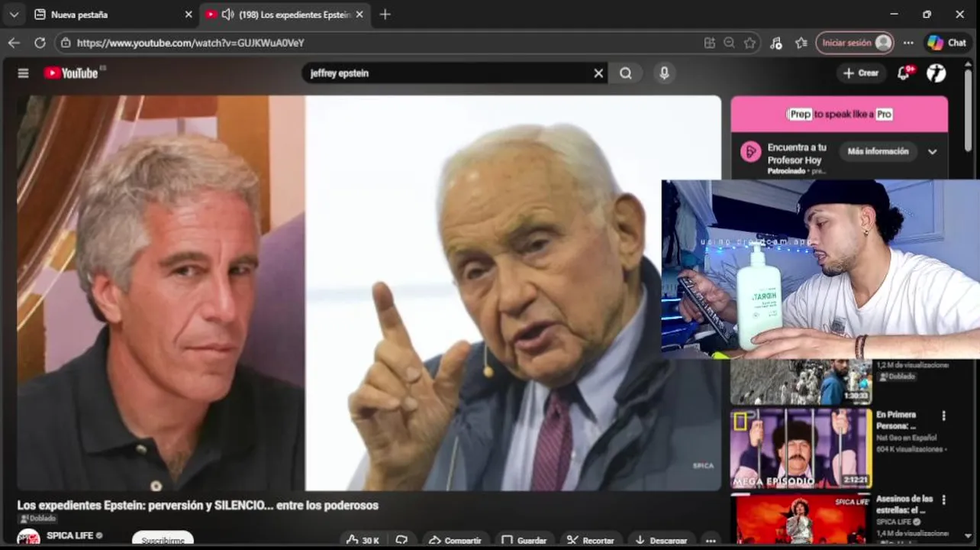Go back with browser back arrow
Screen dimensions: 980x550
14,43
